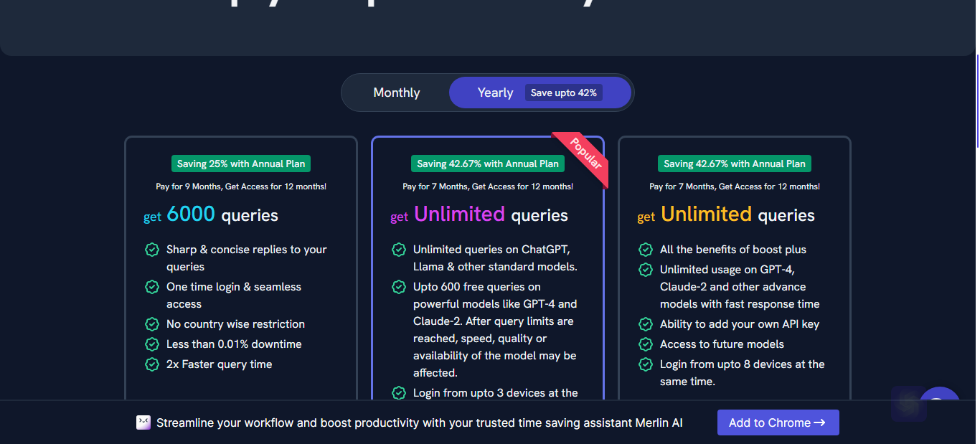Click the "Access to future models" text

click(722, 344)
